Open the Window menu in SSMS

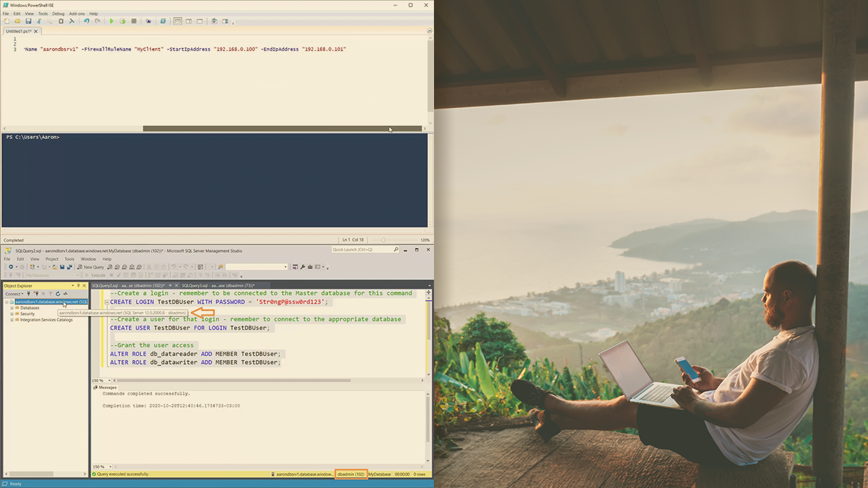tap(88, 259)
